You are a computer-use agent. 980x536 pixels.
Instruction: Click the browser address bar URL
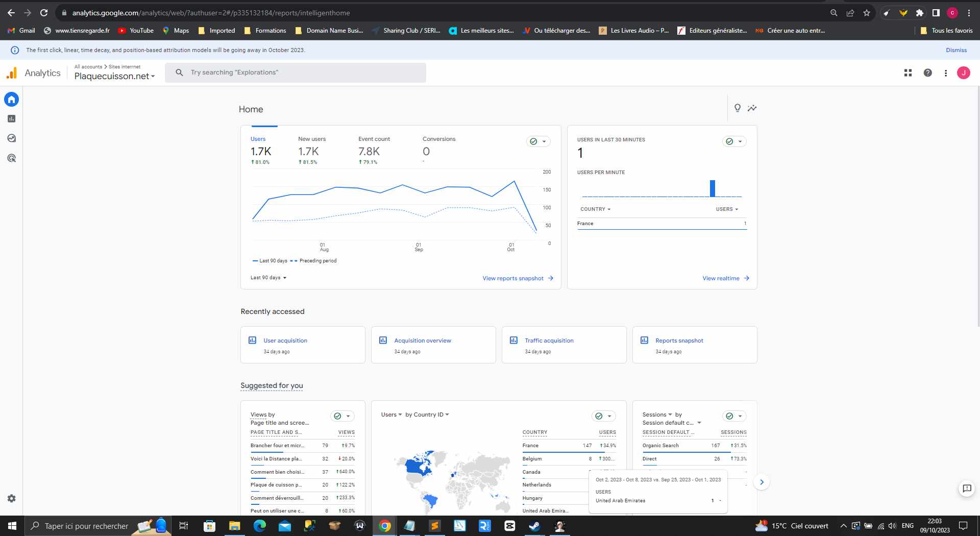tap(211, 13)
